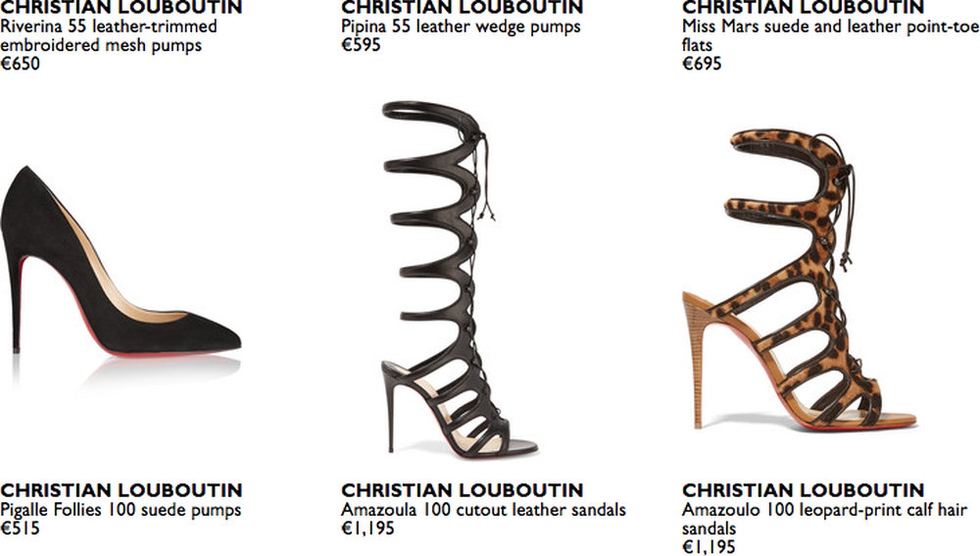
Task: Select the Christian Louboutin brand above Miss Mars
Action: pos(804,8)
